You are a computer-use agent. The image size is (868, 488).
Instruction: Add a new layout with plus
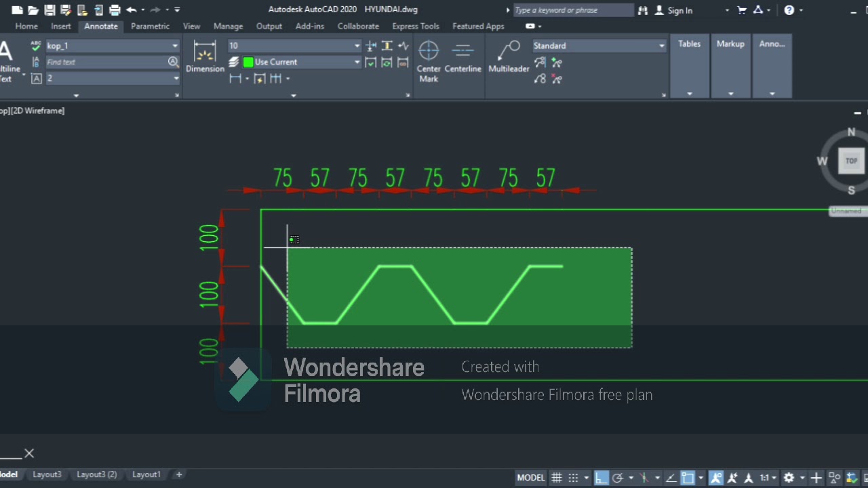click(x=179, y=474)
